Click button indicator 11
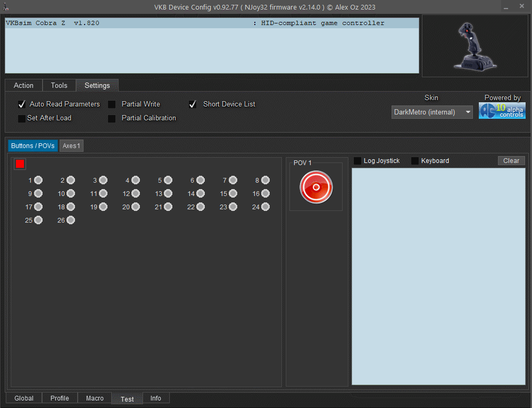This screenshot has width=532, height=408. pos(103,194)
